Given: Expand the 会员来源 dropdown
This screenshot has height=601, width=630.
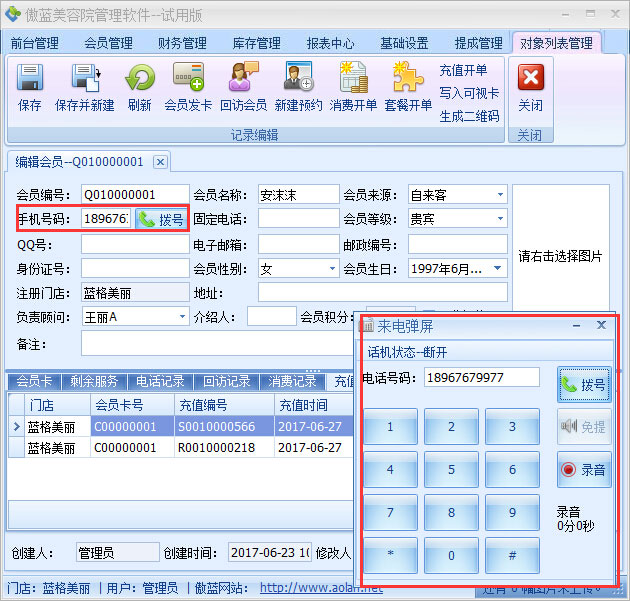Looking at the screenshot, I should click(x=499, y=194).
